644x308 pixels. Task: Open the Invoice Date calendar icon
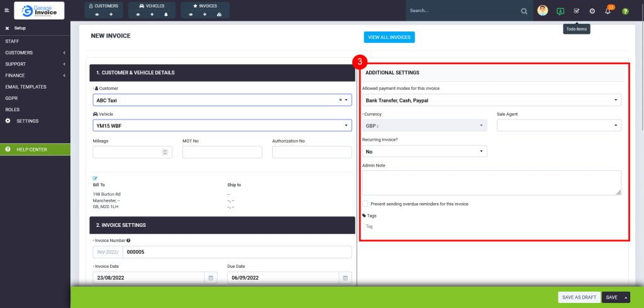tap(211, 278)
